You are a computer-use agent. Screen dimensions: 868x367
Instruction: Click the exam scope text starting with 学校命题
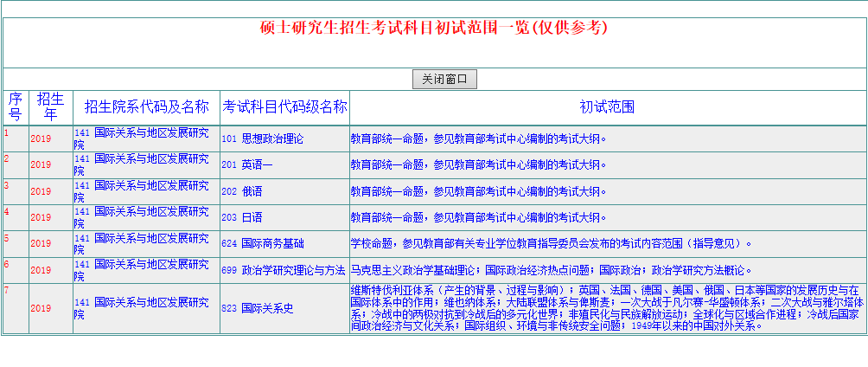(x=552, y=243)
